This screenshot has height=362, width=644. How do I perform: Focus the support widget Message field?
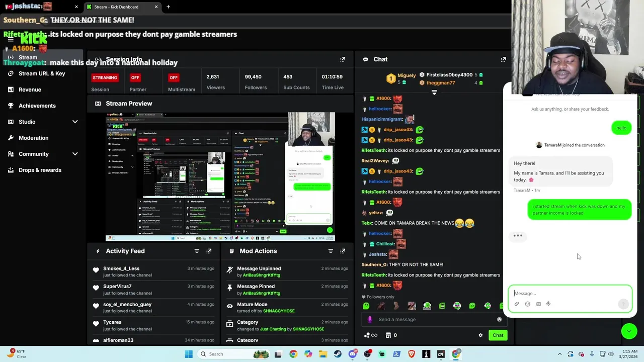tap(570, 293)
